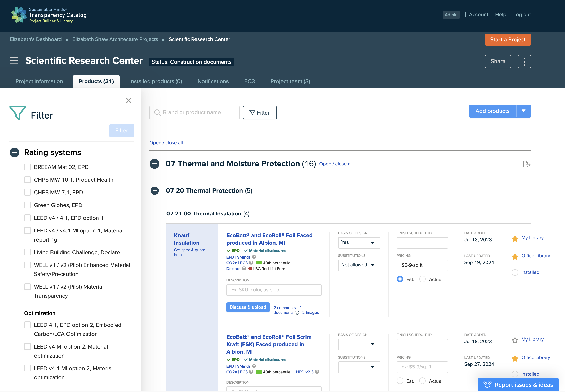Check BREEAM Mat 02, EPD

click(x=27, y=167)
